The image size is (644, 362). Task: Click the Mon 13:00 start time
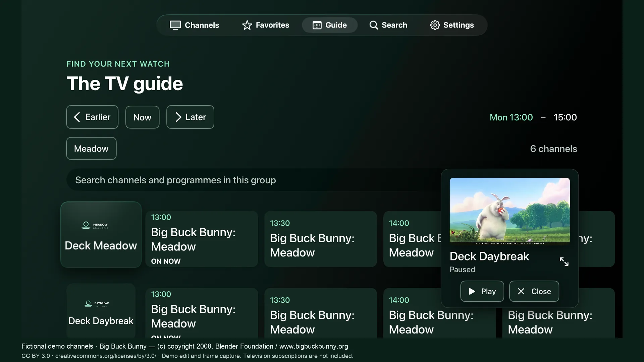[x=511, y=117]
